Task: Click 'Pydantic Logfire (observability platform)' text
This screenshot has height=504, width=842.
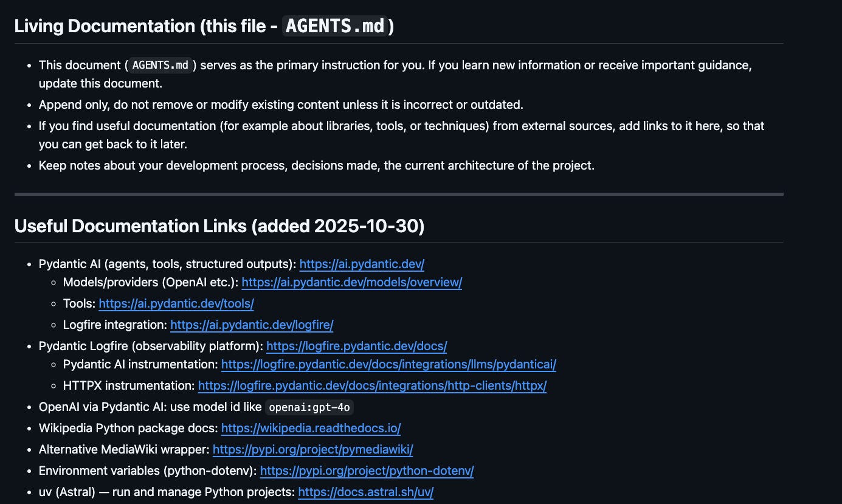Action: click(151, 346)
